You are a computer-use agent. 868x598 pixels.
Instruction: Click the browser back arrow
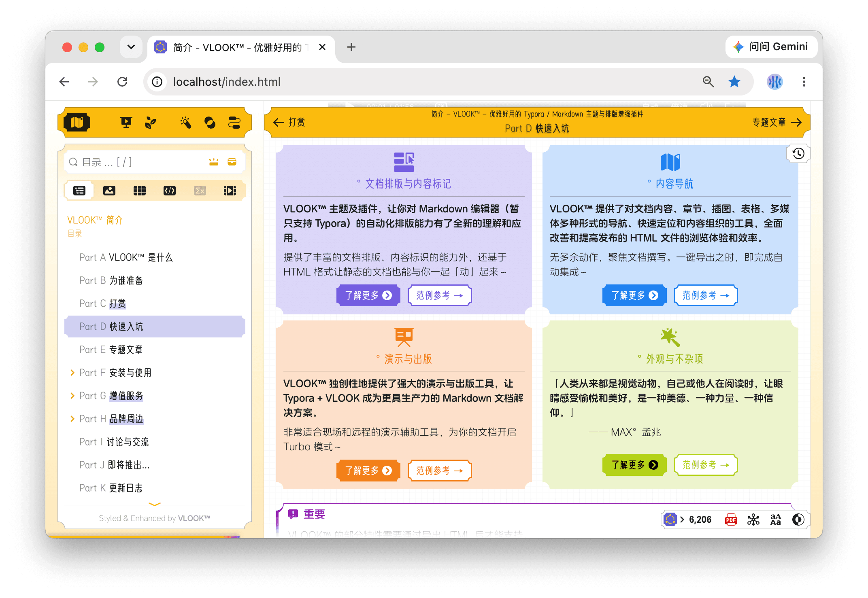(64, 82)
